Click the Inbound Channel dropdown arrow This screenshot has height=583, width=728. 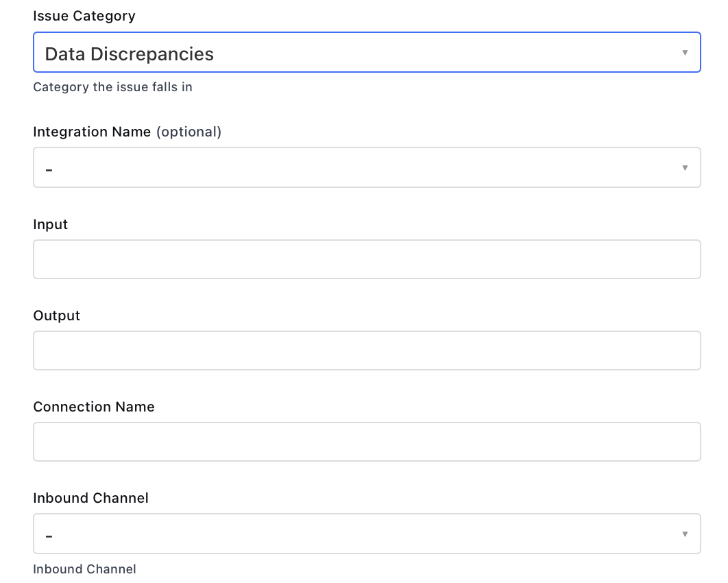(685, 534)
